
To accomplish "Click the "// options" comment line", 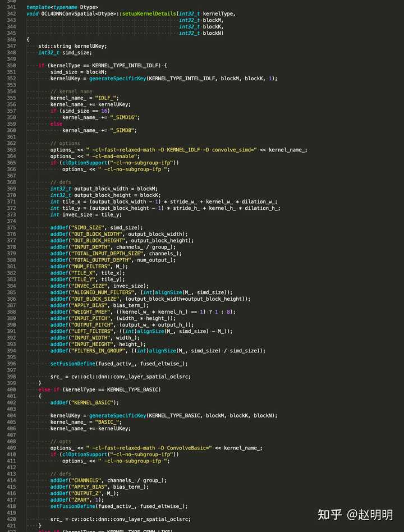I will tap(65, 143).
